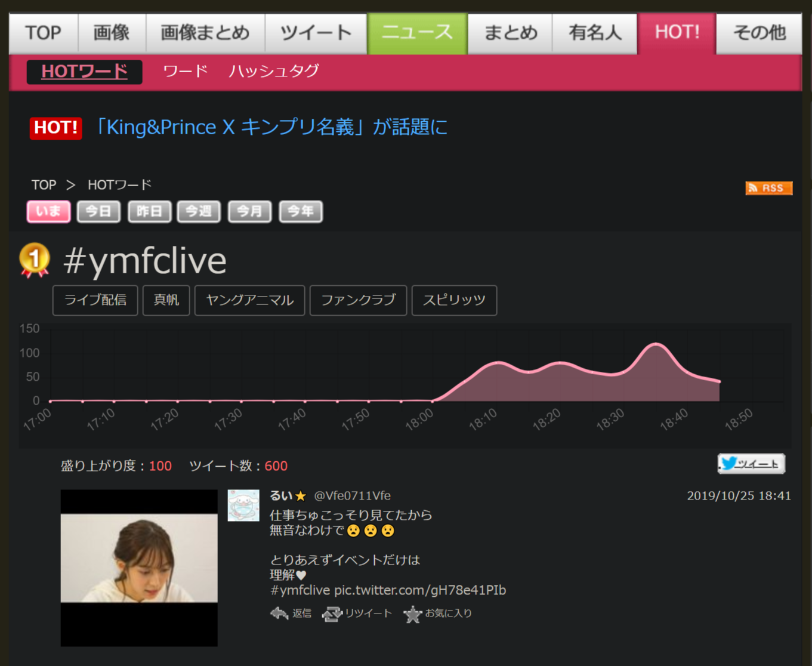Click the retweet icon
The image size is (812, 666).
[332, 613]
